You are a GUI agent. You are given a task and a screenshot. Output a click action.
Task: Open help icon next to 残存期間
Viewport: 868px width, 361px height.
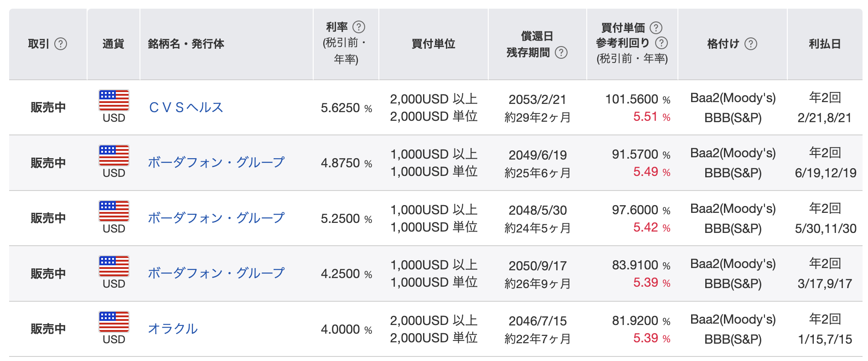(x=561, y=52)
